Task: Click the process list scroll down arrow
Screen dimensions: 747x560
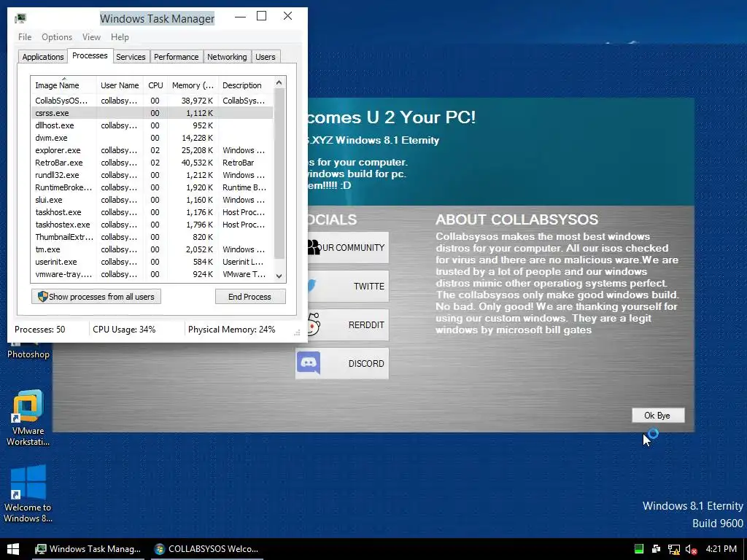Action: pos(279,276)
